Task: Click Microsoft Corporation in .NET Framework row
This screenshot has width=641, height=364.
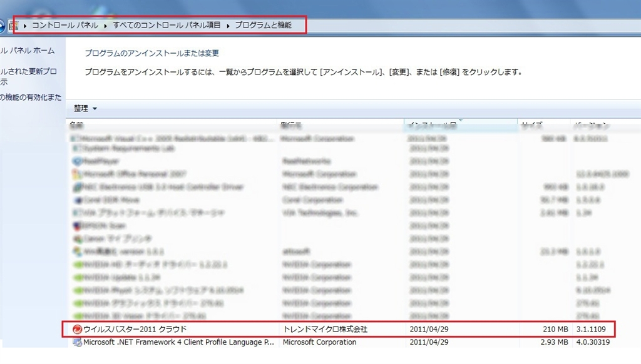Action: (x=319, y=342)
